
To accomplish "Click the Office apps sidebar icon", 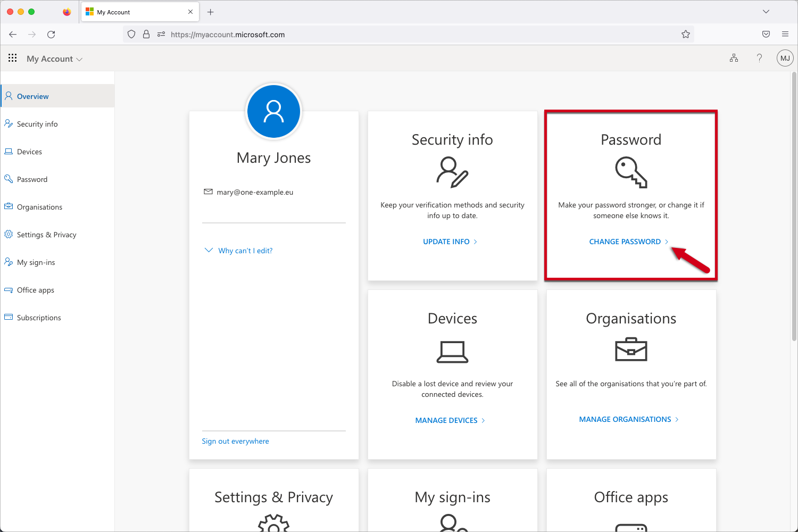I will (9, 289).
